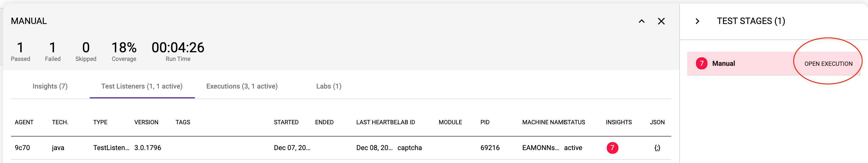Screen dimensions: 868x163
Task: Sort by the AGENT column header
Action: 24,122
